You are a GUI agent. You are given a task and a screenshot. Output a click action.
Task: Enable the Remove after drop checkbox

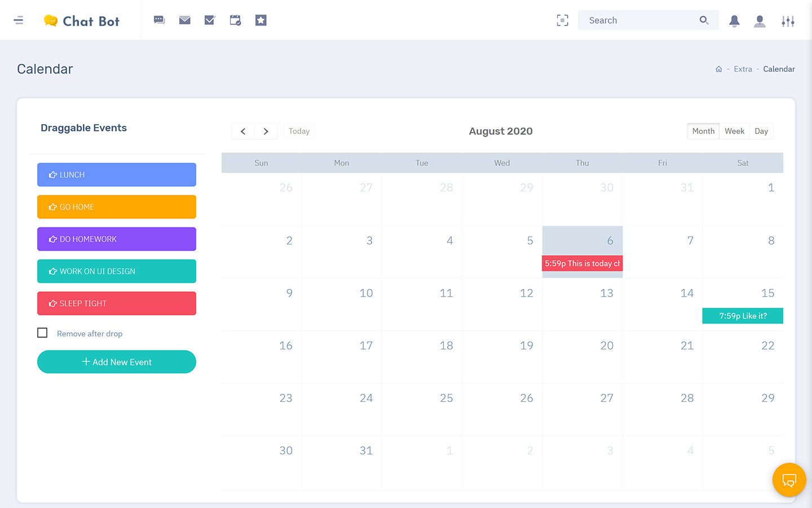tap(42, 333)
